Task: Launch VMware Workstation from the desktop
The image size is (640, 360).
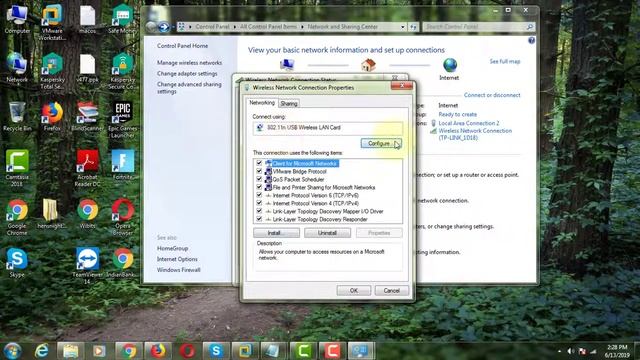Action: (52, 22)
